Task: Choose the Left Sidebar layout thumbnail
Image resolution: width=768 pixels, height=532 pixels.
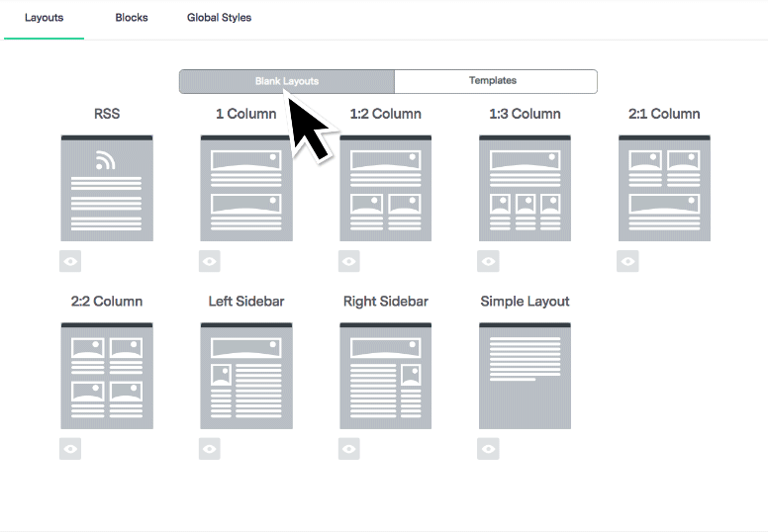Action: click(x=246, y=376)
